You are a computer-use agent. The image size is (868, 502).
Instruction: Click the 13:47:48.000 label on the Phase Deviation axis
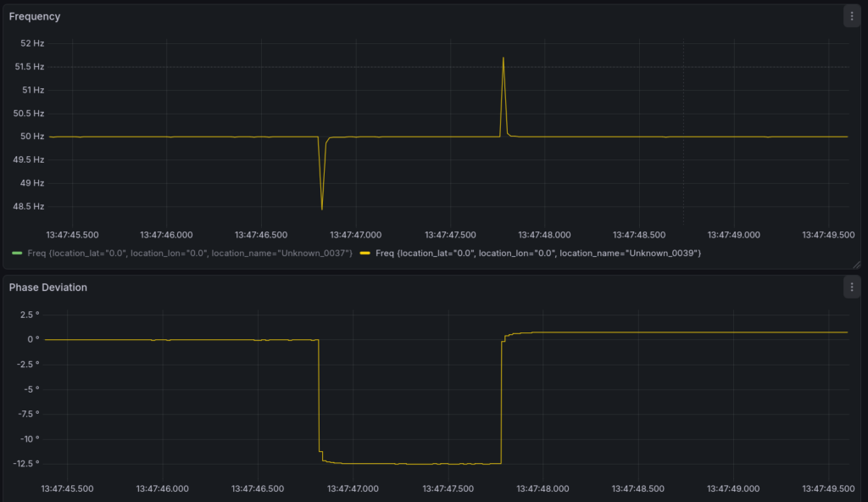545,488
